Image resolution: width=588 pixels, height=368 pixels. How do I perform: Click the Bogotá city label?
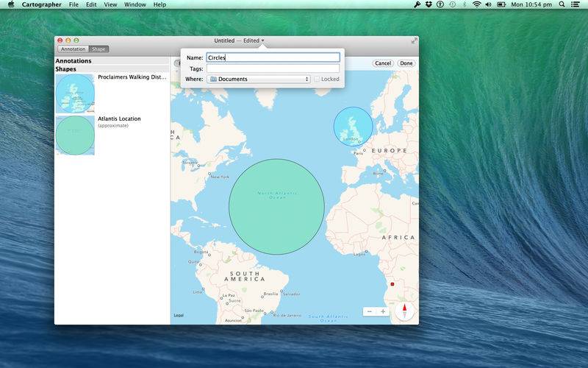pos(201,252)
